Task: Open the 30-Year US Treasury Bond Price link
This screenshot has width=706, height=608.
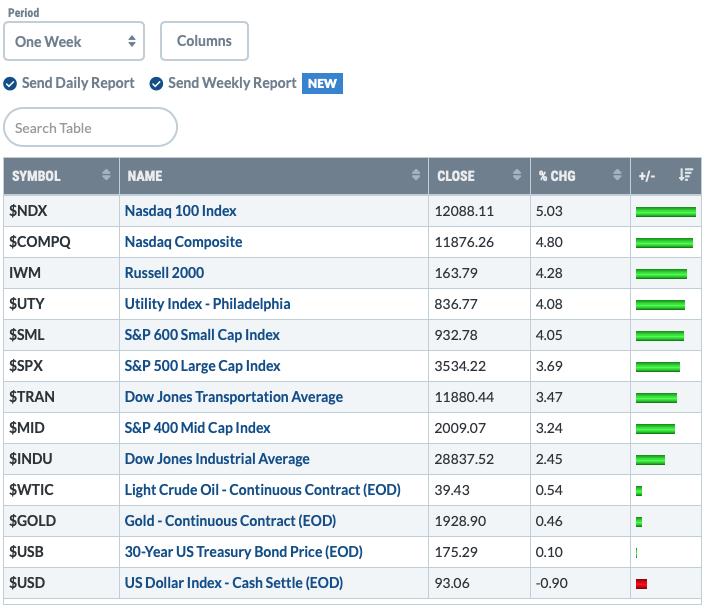Action: pyautogui.click(x=244, y=552)
